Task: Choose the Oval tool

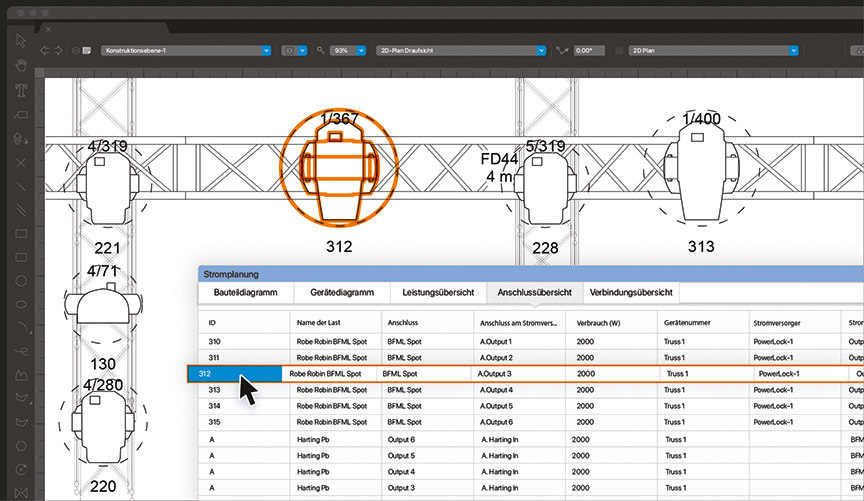Action: (21, 304)
